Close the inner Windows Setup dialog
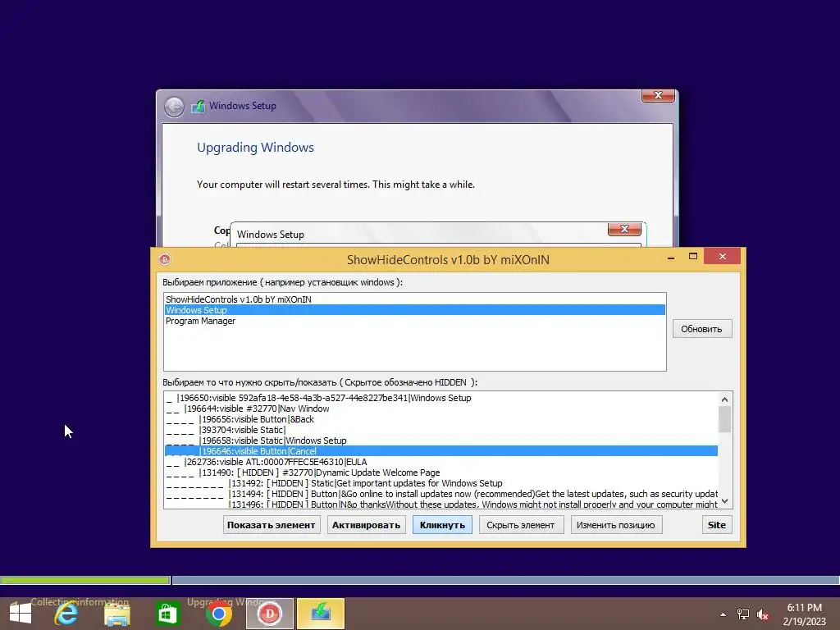Viewport: 840px width, 630px height. click(x=624, y=230)
